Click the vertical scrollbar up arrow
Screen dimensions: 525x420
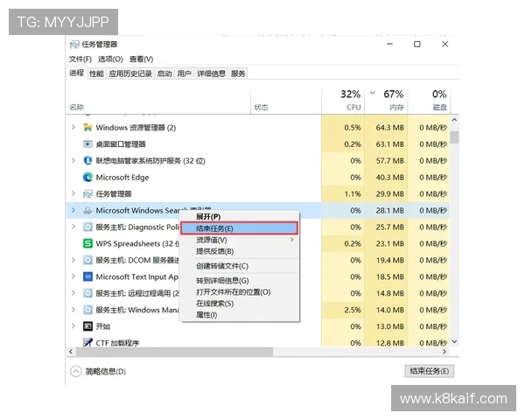pos(454,120)
